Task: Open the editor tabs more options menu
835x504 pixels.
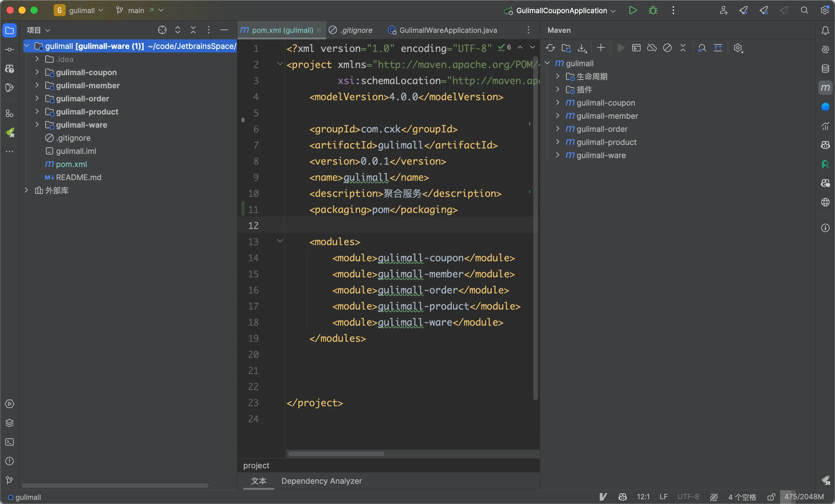Action: (x=528, y=30)
